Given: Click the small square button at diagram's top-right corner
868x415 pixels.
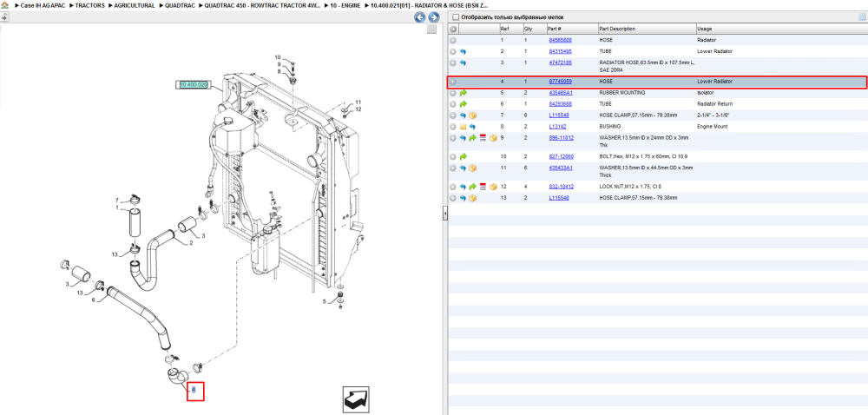Looking at the screenshot, I should pos(431,30).
